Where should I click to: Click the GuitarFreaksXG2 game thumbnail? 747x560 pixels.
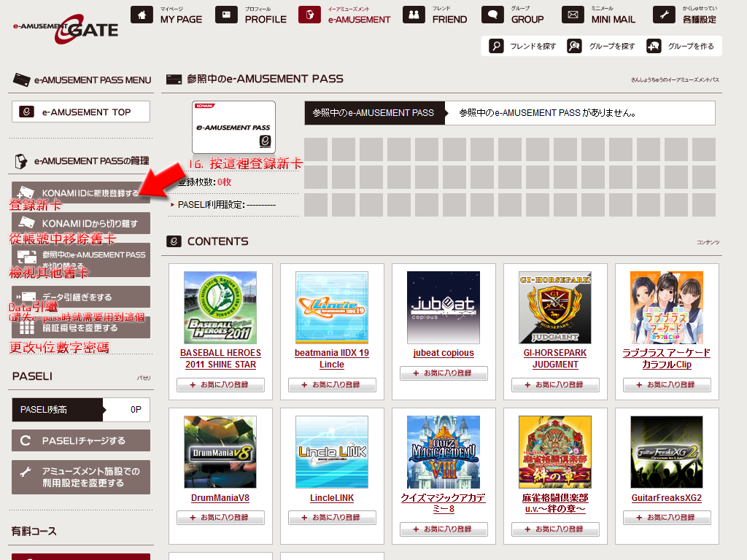(666, 452)
